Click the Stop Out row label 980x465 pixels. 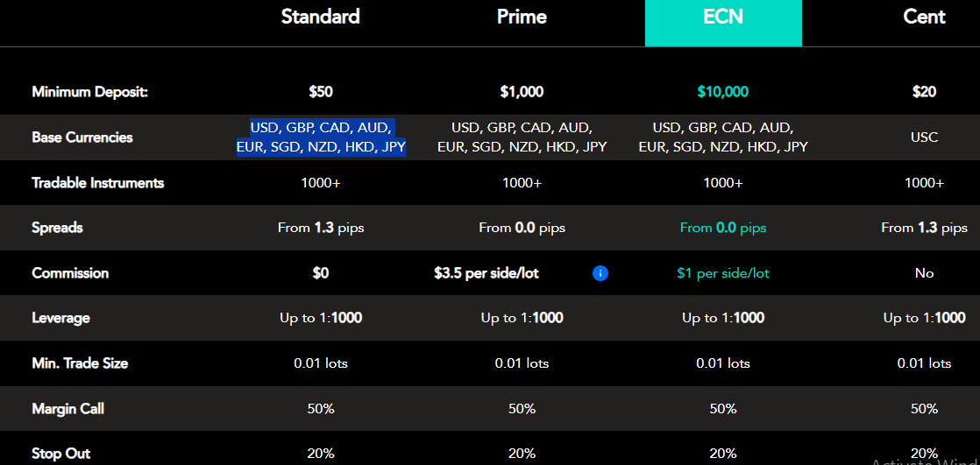point(60,454)
